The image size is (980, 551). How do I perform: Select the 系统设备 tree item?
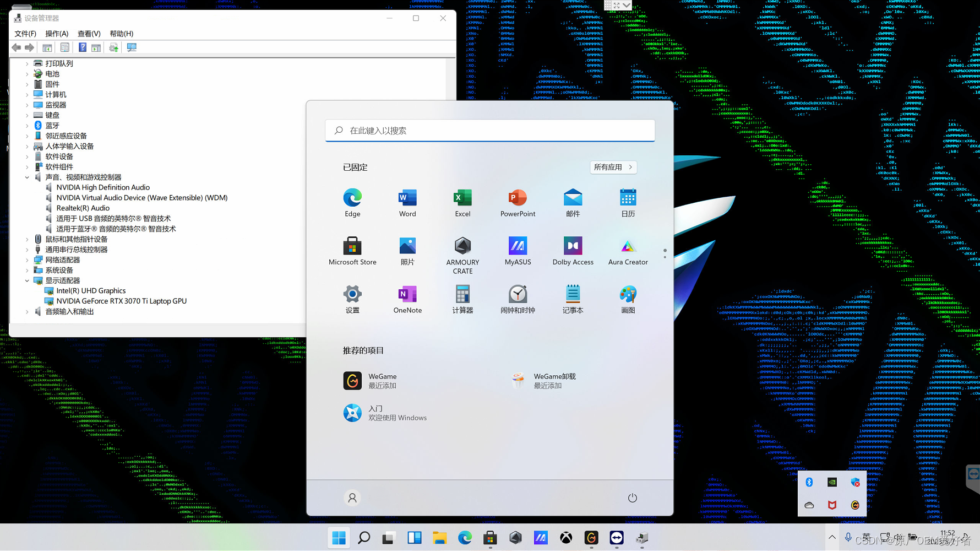point(59,271)
